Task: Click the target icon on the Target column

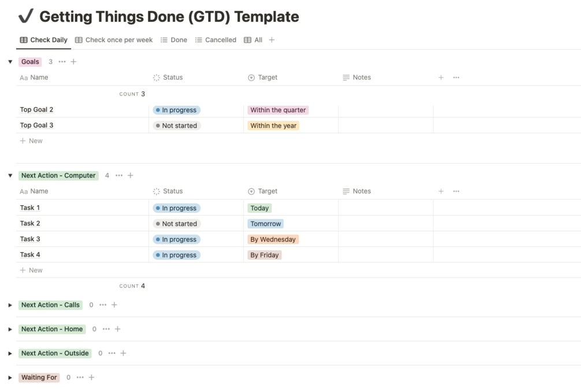Action: pos(251,77)
